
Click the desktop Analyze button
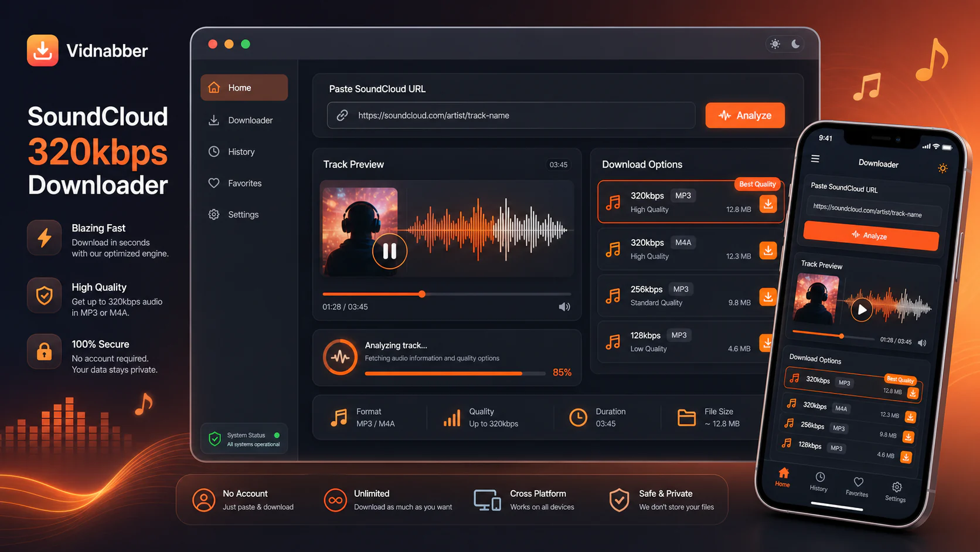pos(745,116)
